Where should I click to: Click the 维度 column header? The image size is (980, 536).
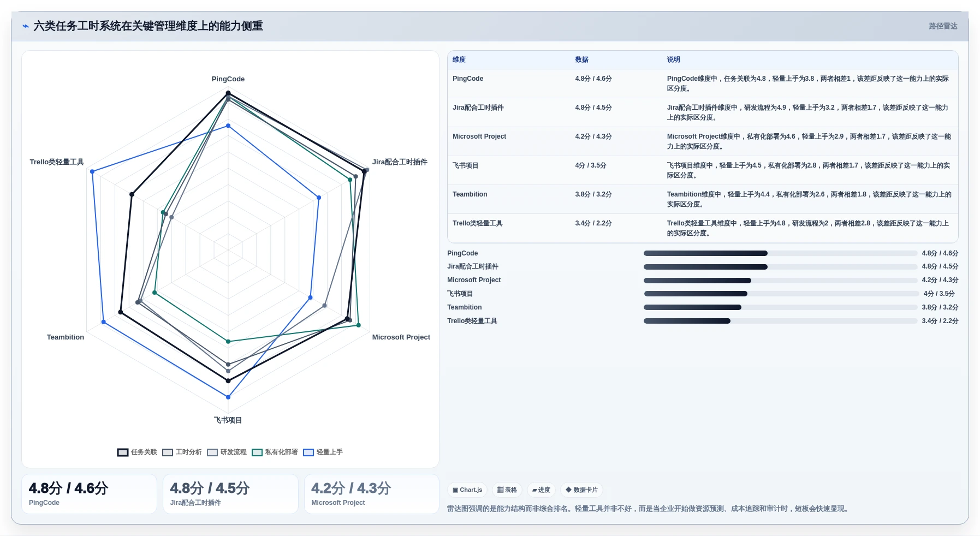point(459,60)
